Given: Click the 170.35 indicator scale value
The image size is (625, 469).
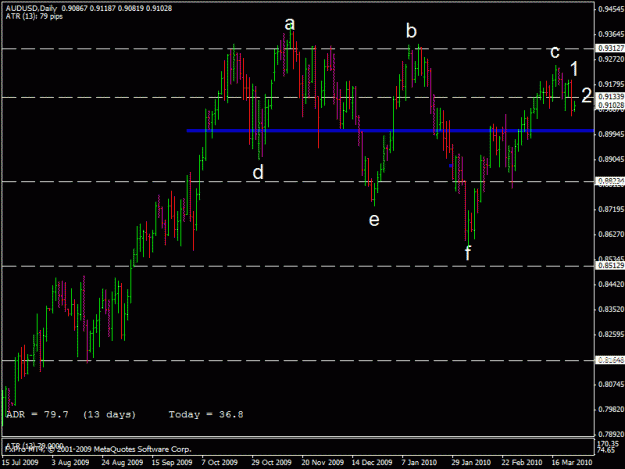Looking at the screenshot, I should coord(607,444).
